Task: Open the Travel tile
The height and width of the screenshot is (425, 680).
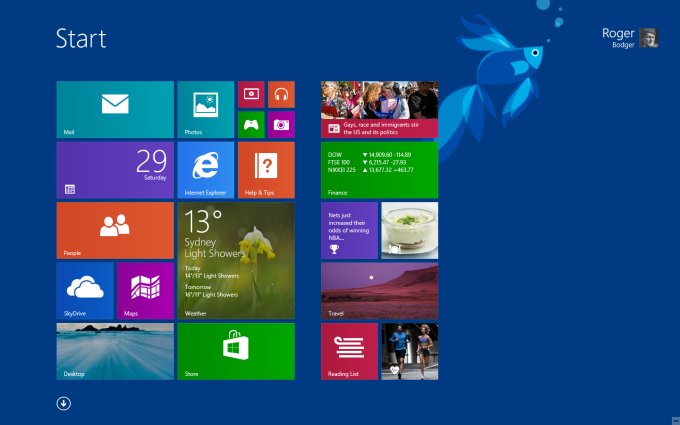Action: point(379,291)
